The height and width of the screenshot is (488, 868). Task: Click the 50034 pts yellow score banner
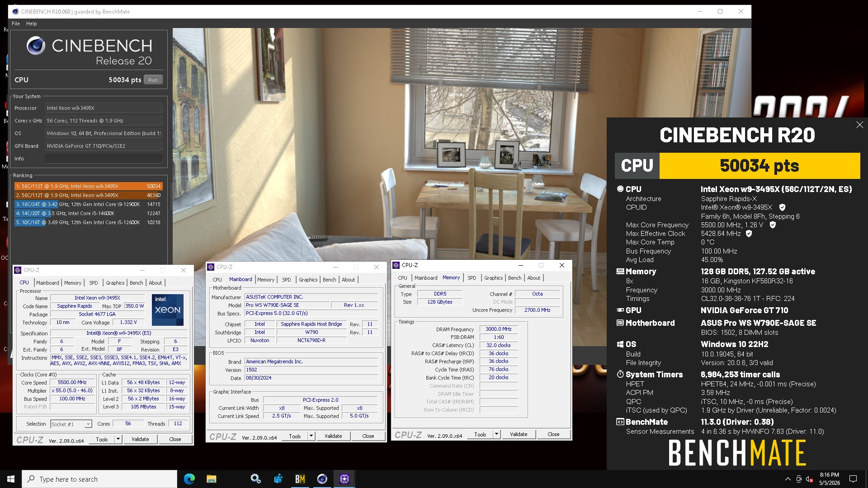[x=759, y=166]
